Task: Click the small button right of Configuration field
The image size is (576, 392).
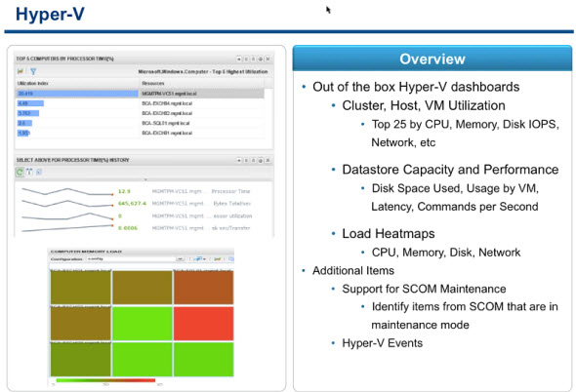Action: (x=180, y=258)
